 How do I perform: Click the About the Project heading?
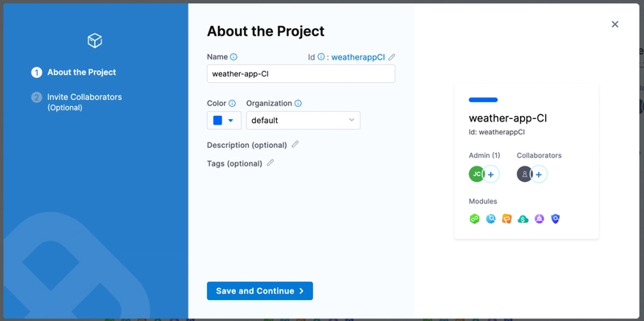click(x=266, y=31)
